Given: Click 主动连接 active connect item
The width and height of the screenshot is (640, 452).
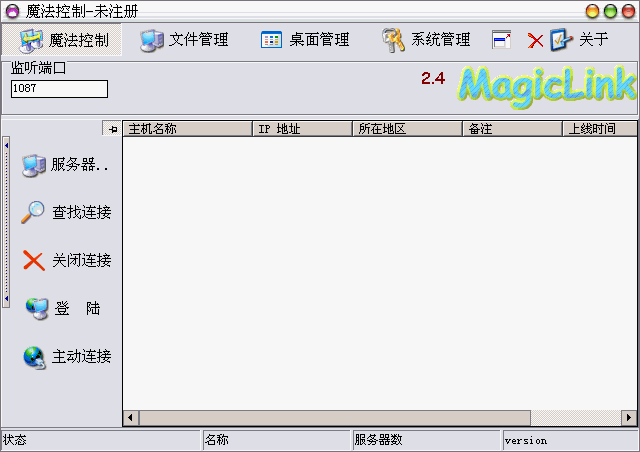Looking at the screenshot, I should point(66,356).
